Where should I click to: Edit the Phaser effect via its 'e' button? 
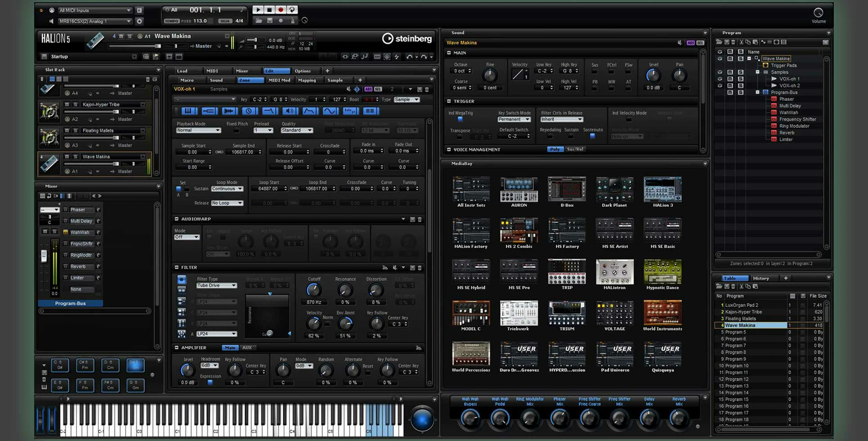98,209
